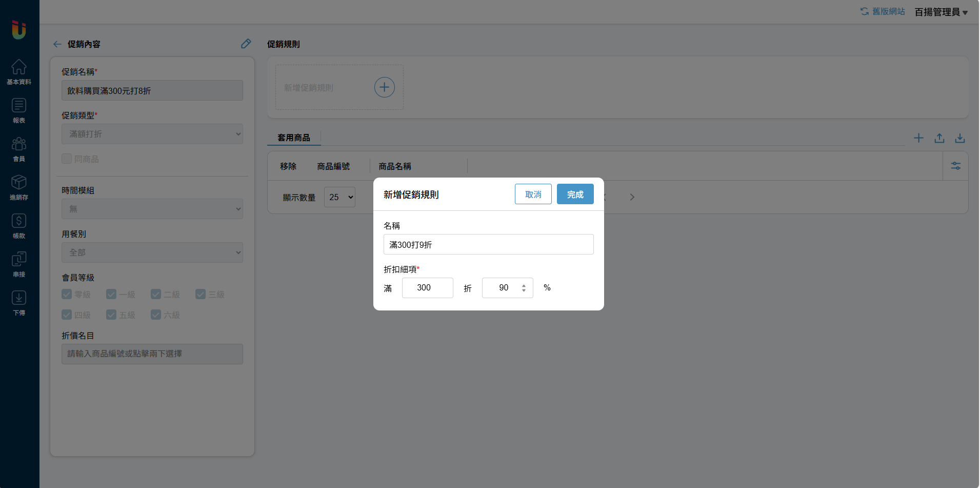Screen dimensions: 980x488
Task: Open the 促銷類型 dropdown
Action: (x=152, y=134)
